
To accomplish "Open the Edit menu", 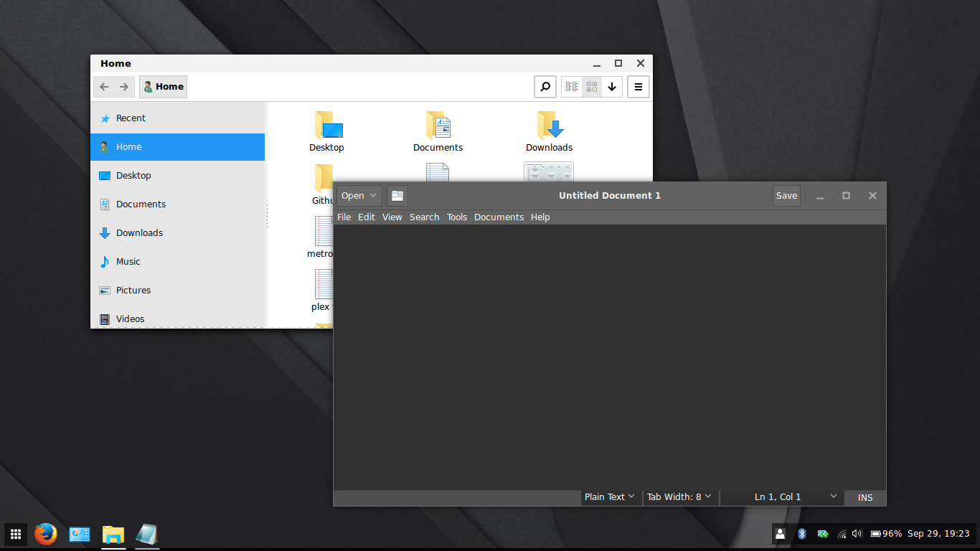I will (x=367, y=217).
